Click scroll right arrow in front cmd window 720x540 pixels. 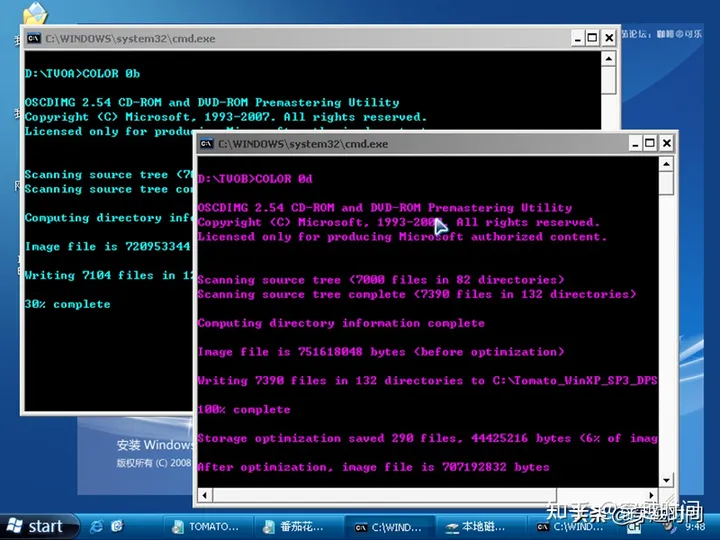652,495
